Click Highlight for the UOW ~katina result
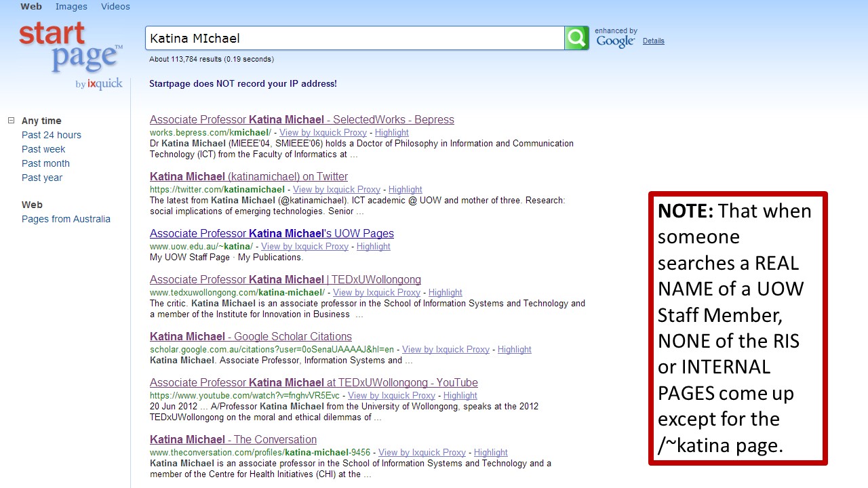The image size is (868, 488). pos(374,247)
